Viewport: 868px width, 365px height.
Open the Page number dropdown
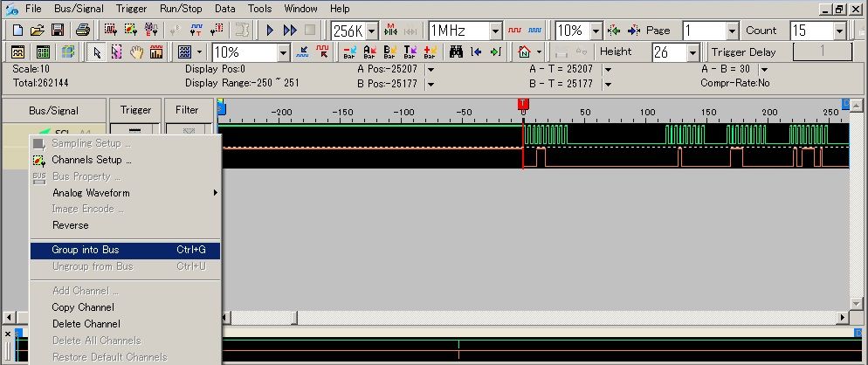click(x=733, y=31)
